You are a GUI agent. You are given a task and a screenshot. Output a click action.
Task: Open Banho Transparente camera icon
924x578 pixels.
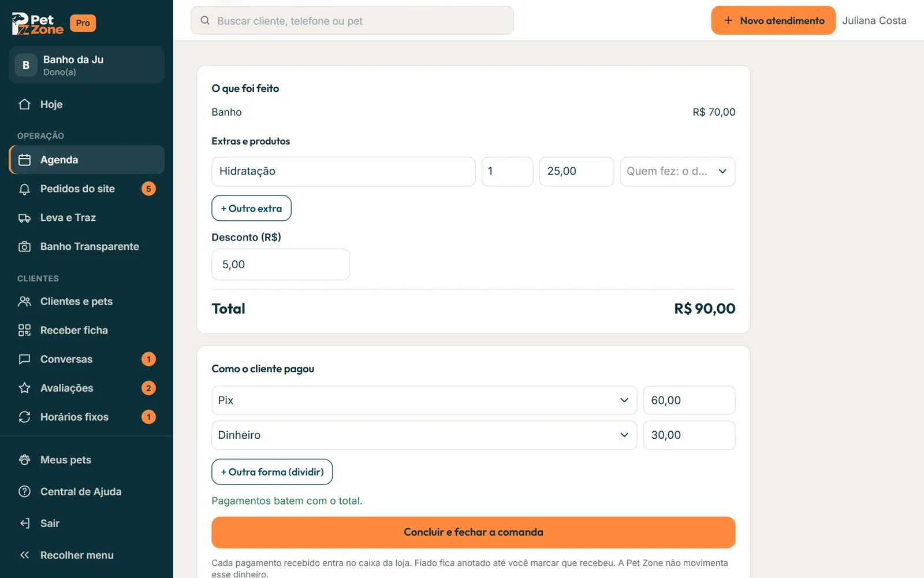(x=24, y=247)
